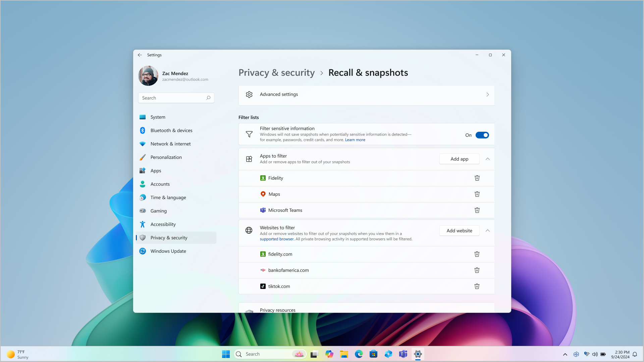Expand the Apps to filter section
Screen dimensions: 644x362
pyautogui.click(x=487, y=158)
